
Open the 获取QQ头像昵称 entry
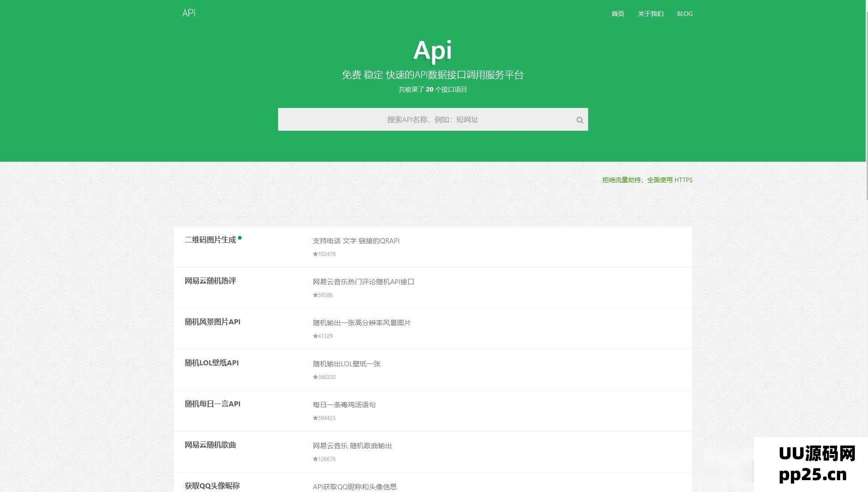click(x=212, y=486)
